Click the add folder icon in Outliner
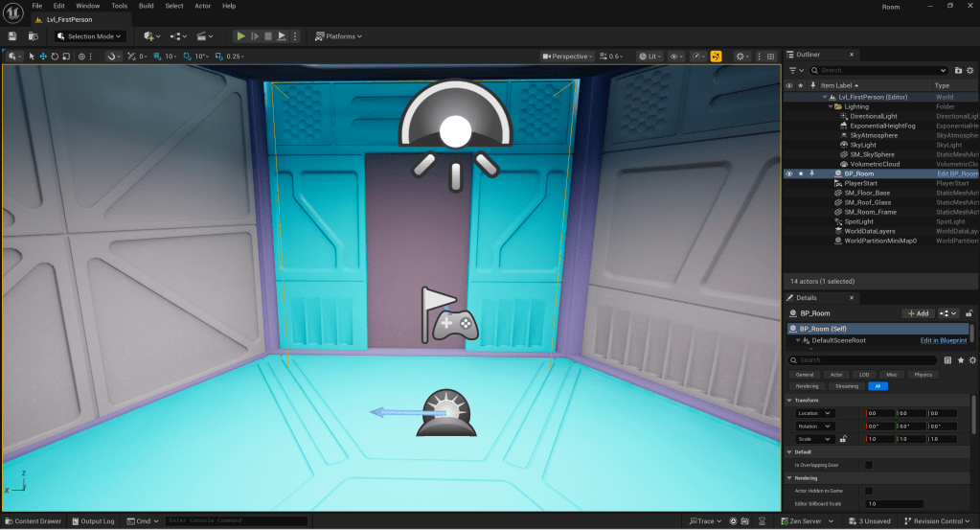980x530 pixels. (958, 70)
